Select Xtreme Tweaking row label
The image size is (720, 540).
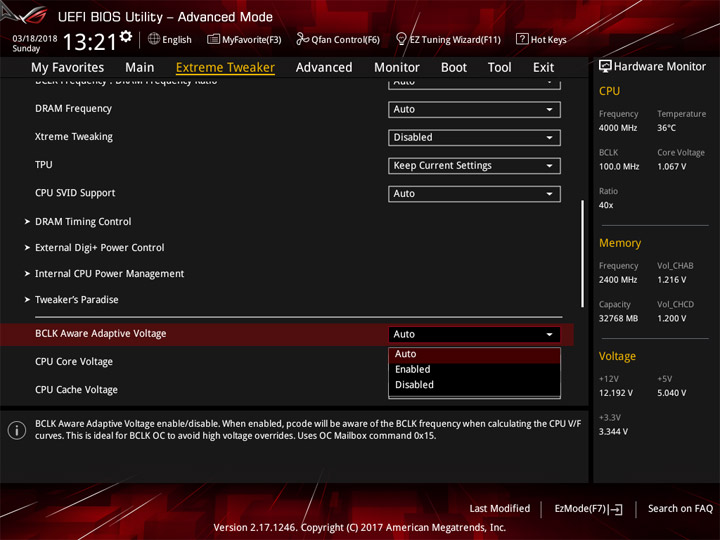(73, 137)
